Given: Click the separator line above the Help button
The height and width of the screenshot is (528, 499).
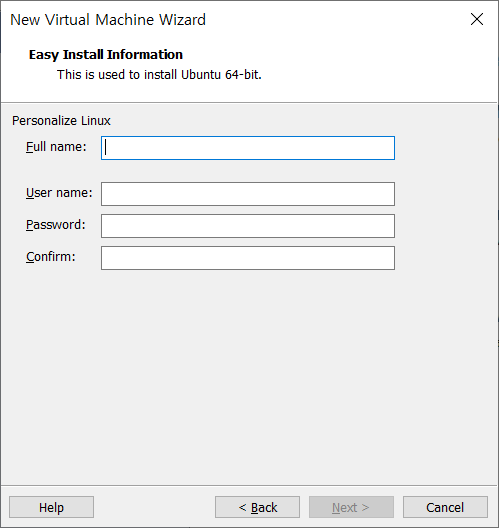Looking at the screenshot, I should coord(249,486).
